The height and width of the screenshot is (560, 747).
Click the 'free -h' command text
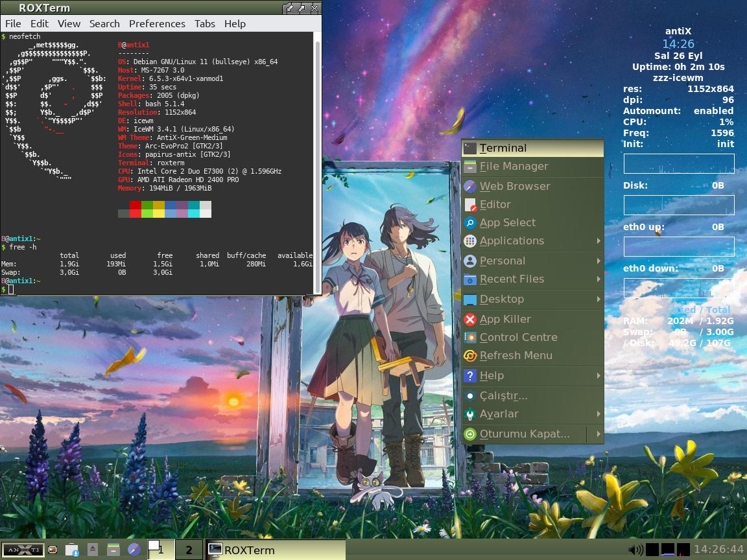point(23,247)
